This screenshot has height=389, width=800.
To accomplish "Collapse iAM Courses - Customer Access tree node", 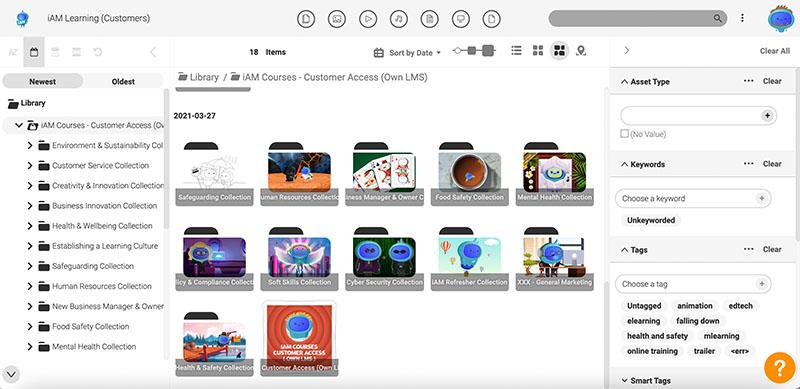I will 19,125.
